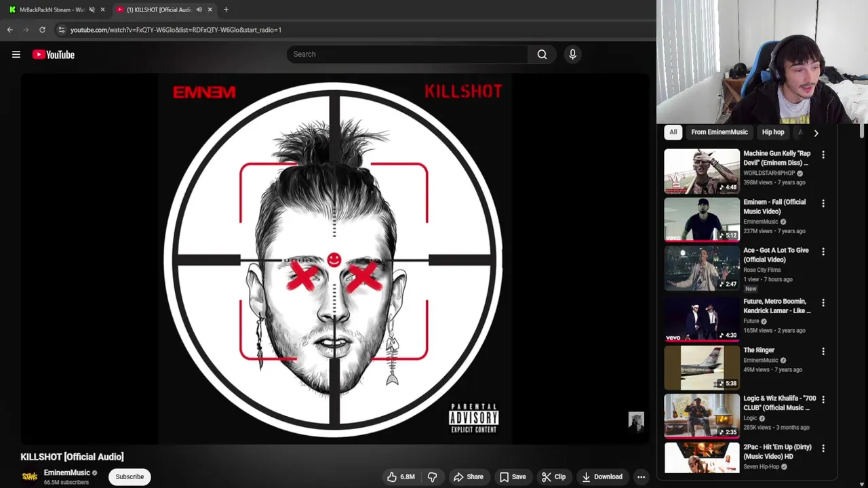Switch to MrBackPackN Stream browser tab
Image resolution: width=868 pixels, height=488 pixels.
tap(53, 9)
